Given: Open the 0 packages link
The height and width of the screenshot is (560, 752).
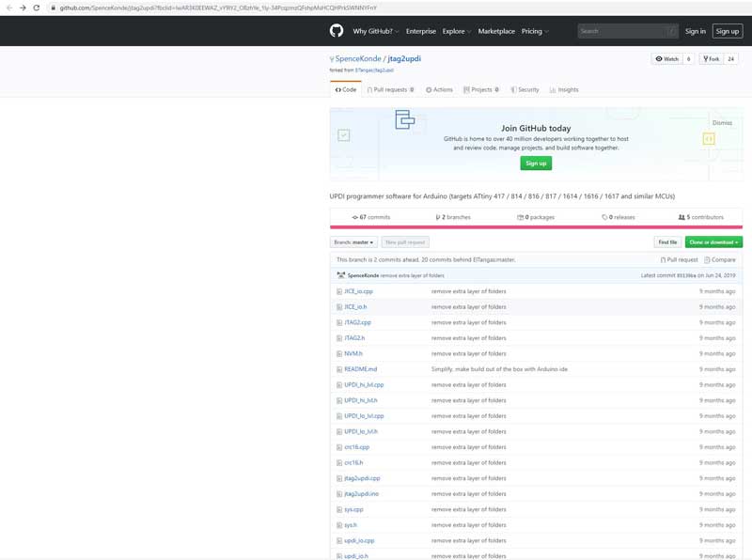Looking at the screenshot, I should 536,217.
